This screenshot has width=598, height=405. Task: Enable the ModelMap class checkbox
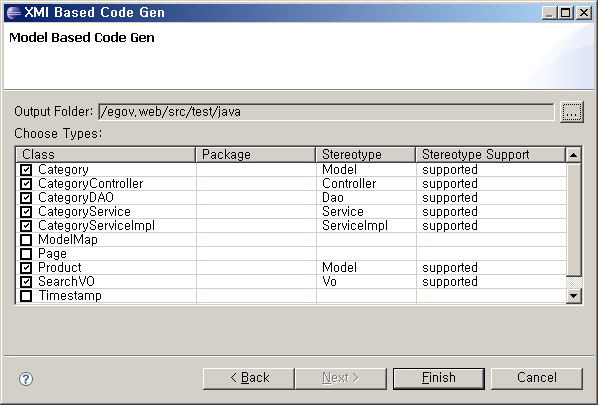(26, 240)
